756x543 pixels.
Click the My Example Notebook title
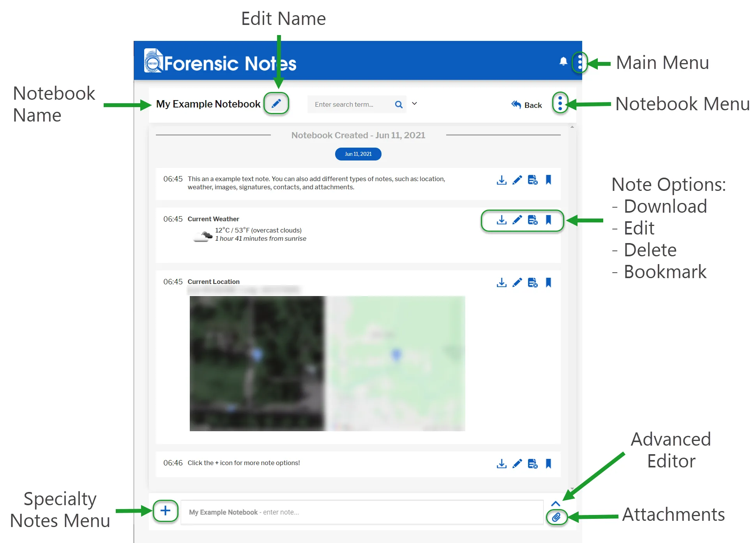tap(208, 104)
